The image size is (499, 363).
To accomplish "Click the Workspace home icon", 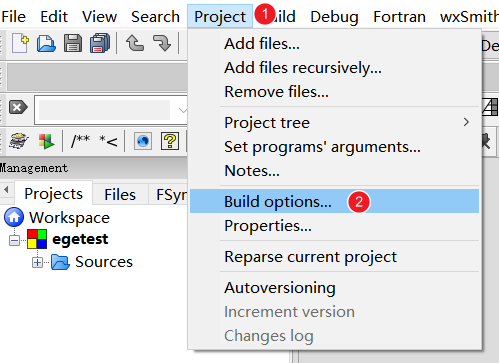I will (x=14, y=217).
